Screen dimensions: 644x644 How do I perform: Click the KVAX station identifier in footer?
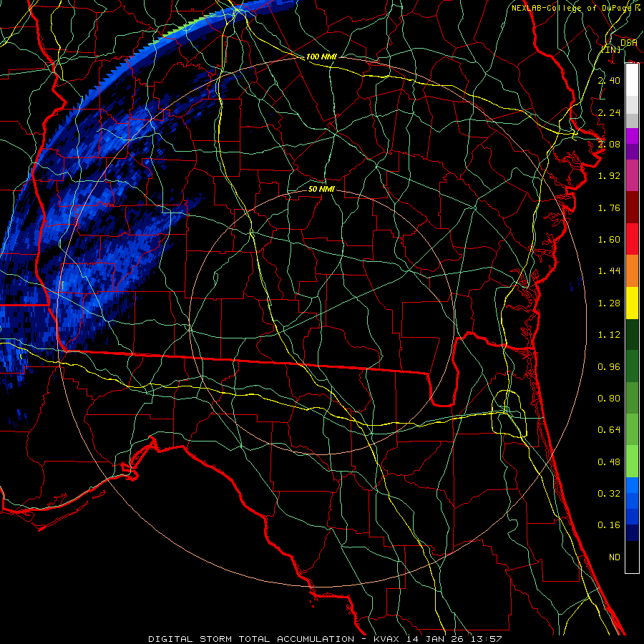pyautogui.click(x=387, y=639)
